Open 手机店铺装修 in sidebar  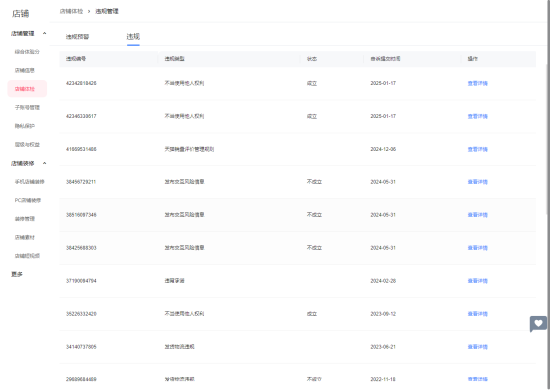29,182
